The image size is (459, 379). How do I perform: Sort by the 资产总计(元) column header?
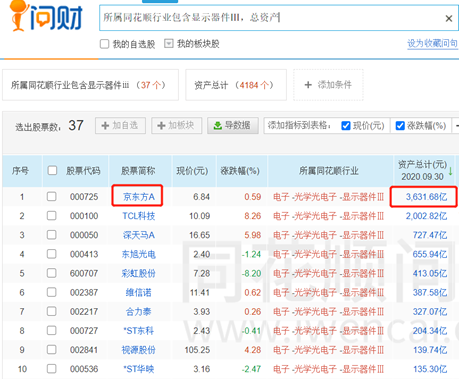422,171
